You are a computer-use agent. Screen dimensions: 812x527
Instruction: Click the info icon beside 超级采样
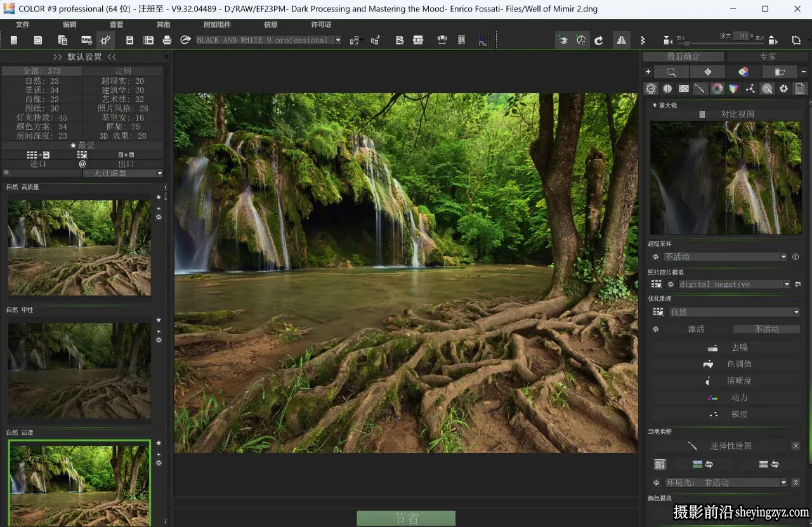point(796,257)
